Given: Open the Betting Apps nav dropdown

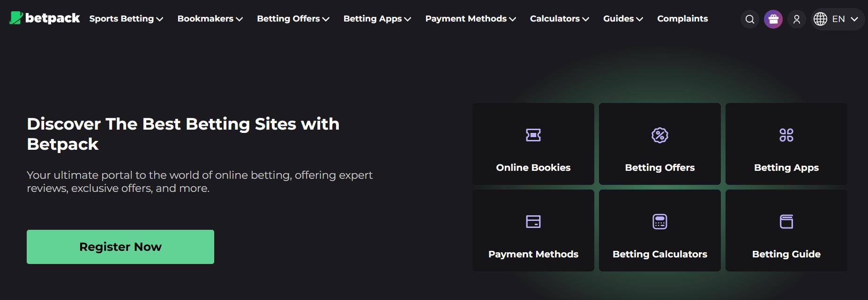Looking at the screenshot, I should [x=377, y=19].
